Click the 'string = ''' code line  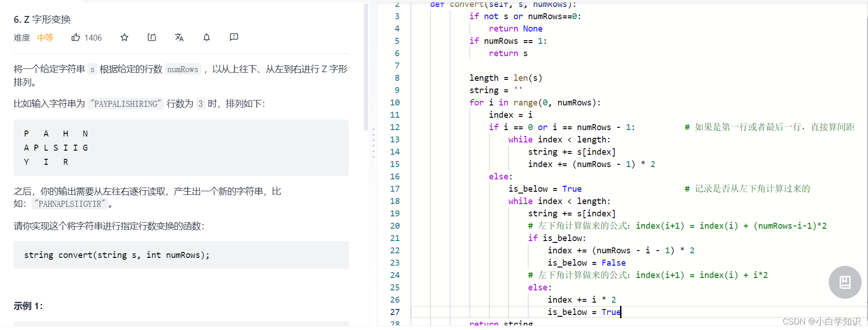click(x=496, y=90)
